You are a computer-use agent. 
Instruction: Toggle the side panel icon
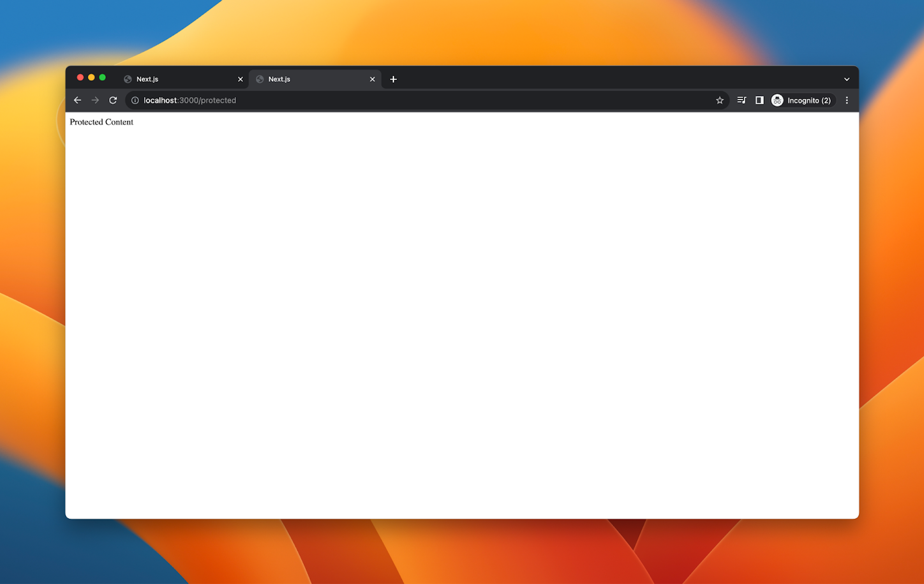tap(759, 100)
